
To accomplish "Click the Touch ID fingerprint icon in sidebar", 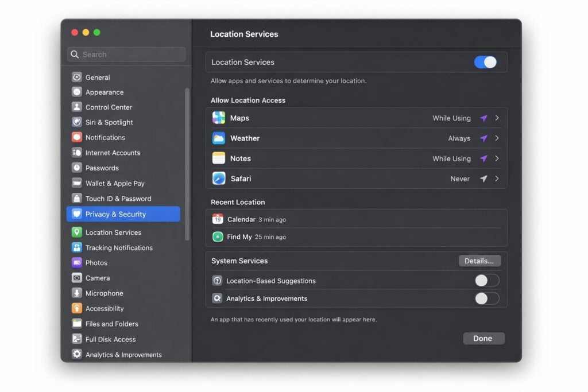I will coord(76,198).
